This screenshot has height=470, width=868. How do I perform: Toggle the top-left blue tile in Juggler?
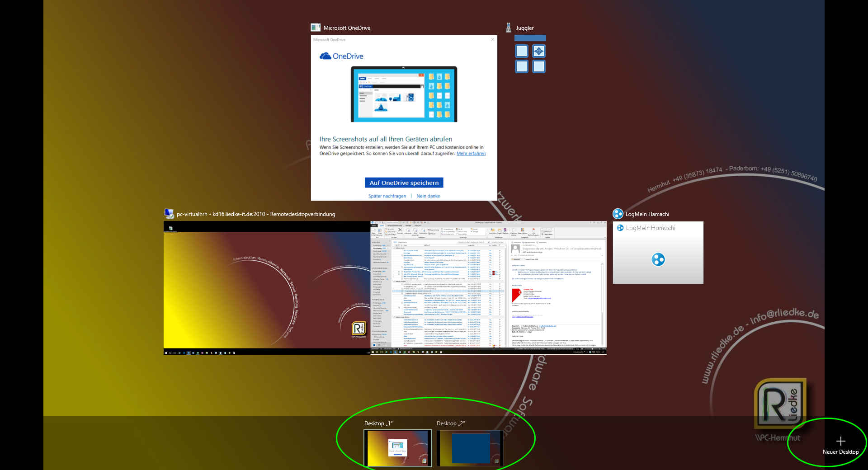[521, 51]
